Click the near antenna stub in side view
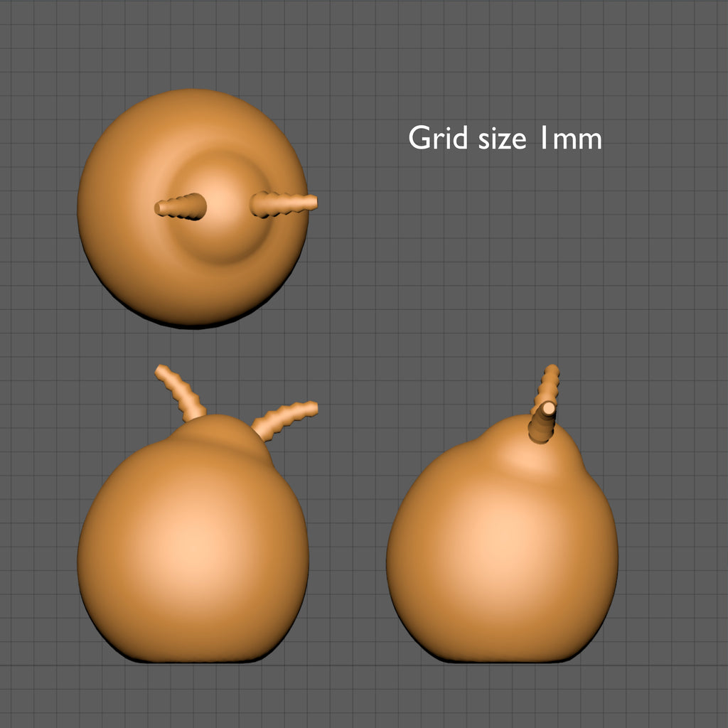This screenshot has width=728, height=728. [x=542, y=424]
